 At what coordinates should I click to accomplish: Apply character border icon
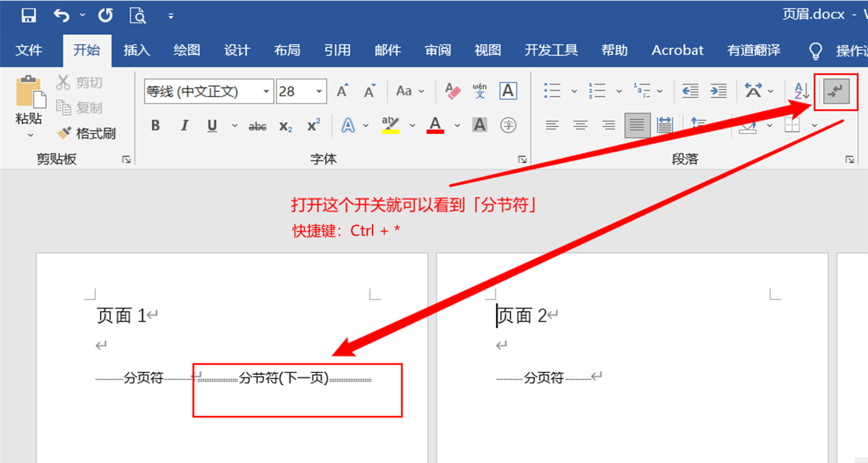tap(508, 91)
